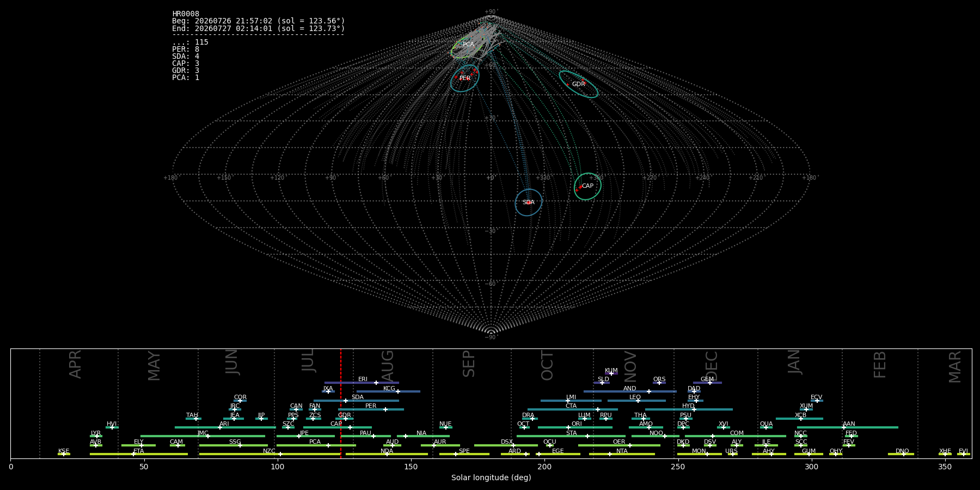Click the GEM shower bar label

[x=707, y=379]
